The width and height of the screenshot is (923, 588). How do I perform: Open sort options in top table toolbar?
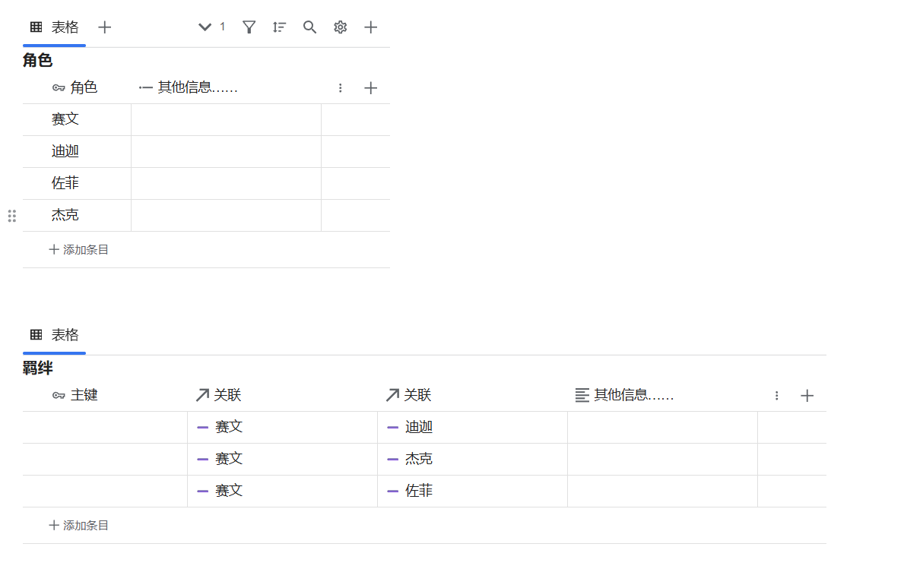[x=279, y=27]
